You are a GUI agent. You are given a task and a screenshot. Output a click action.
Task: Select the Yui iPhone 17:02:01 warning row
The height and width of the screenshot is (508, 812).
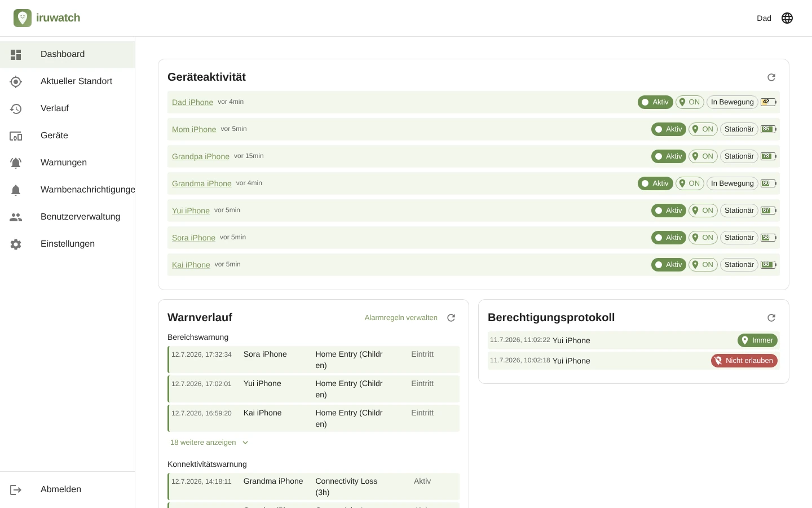pyautogui.click(x=314, y=389)
